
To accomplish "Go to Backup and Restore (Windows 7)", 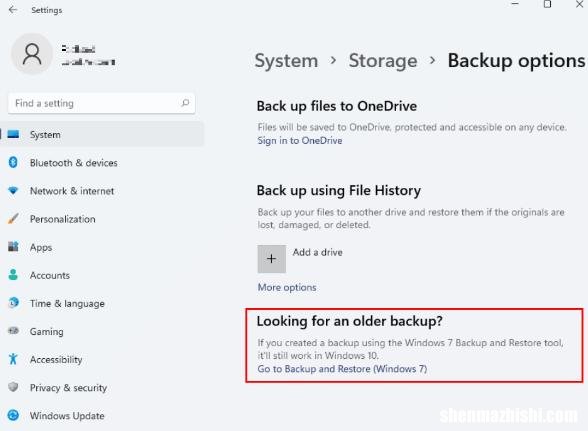I will click(x=342, y=369).
